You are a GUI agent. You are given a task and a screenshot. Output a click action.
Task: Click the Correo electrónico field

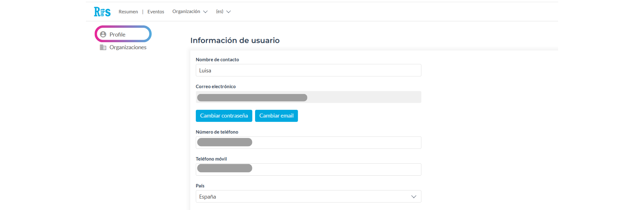click(x=308, y=97)
